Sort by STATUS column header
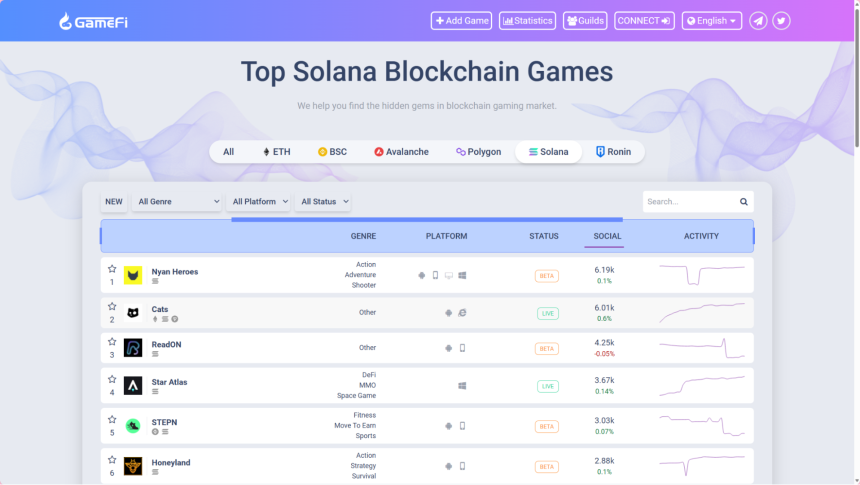The width and height of the screenshot is (860, 485). (x=544, y=236)
